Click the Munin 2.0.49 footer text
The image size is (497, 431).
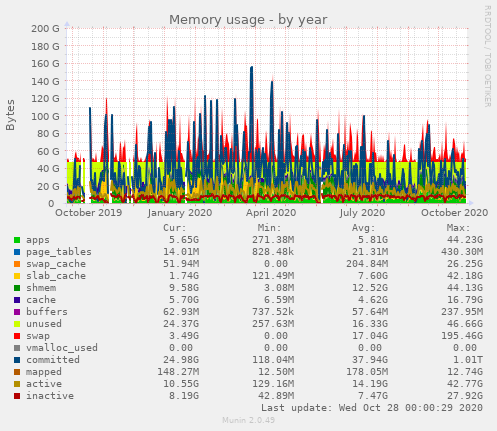pos(248,420)
